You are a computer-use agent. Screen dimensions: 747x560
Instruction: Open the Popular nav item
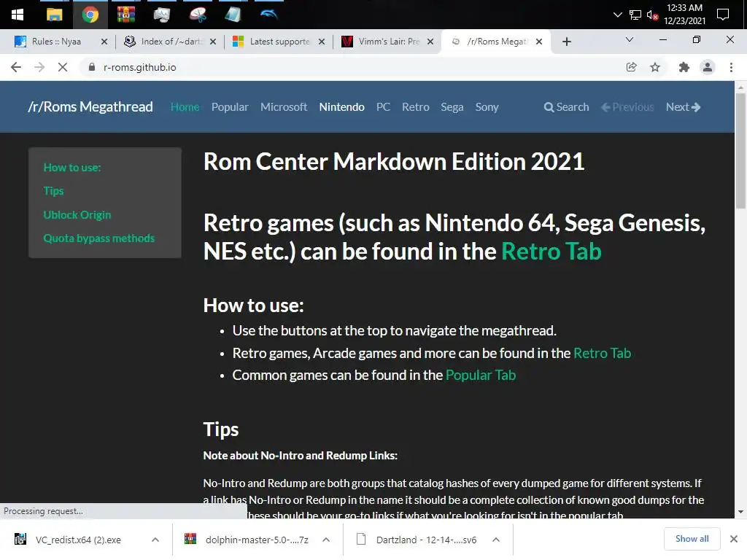click(x=230, y=107)
